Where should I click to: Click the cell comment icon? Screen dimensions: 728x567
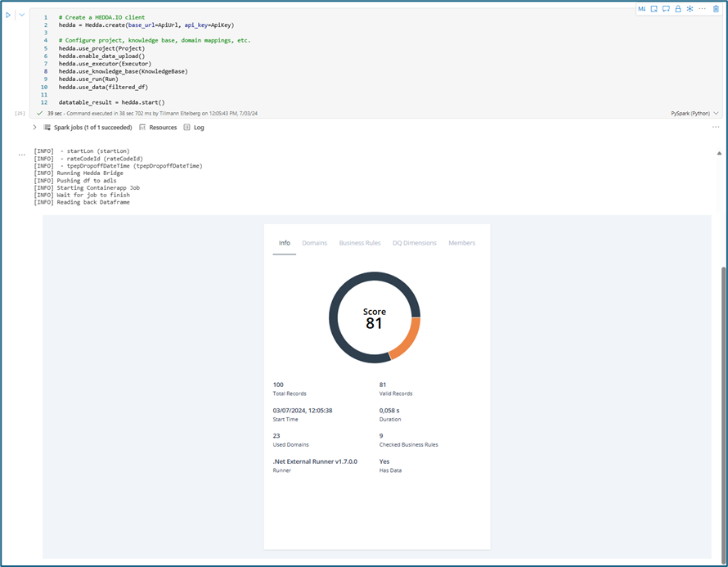click(x=666, y=9)
